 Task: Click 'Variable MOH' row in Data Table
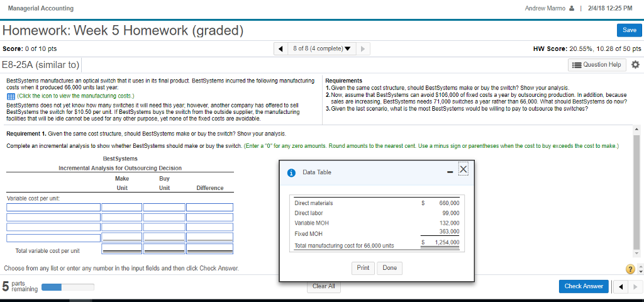(377, 223)
